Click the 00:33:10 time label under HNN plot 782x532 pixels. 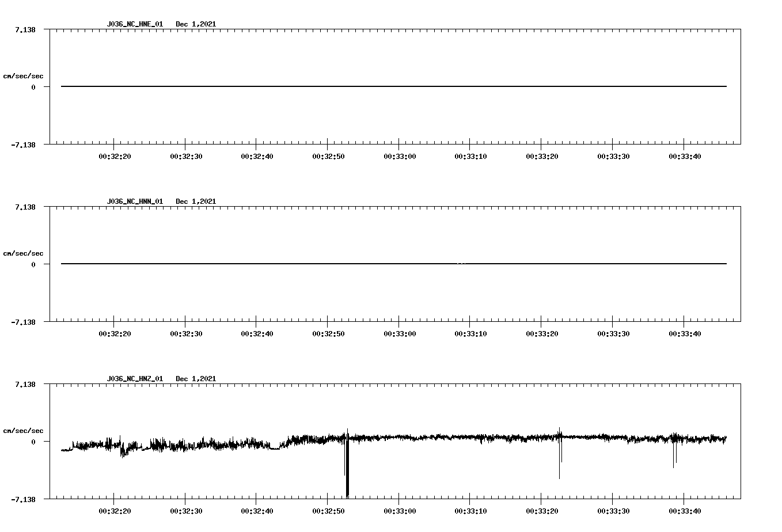point(470,334)
